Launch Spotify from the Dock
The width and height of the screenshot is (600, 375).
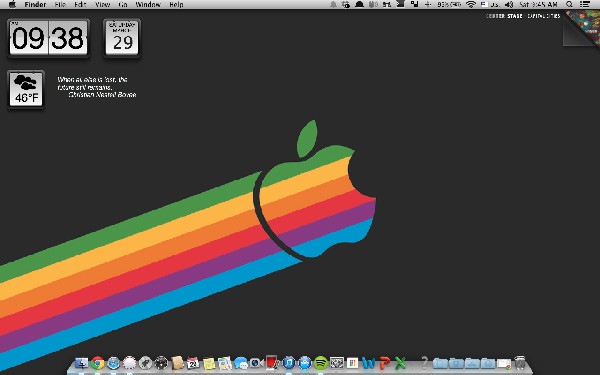[321, 362]
